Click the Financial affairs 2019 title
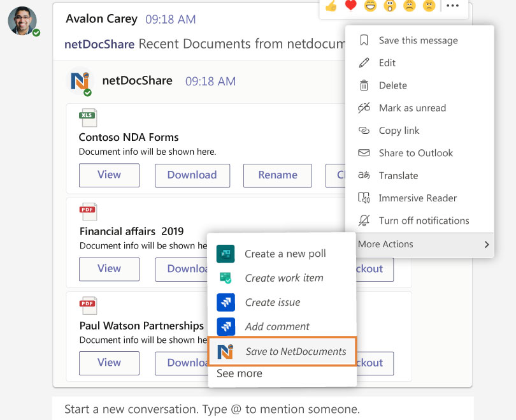Screen dimensions: 516x420 coord(132,231)
